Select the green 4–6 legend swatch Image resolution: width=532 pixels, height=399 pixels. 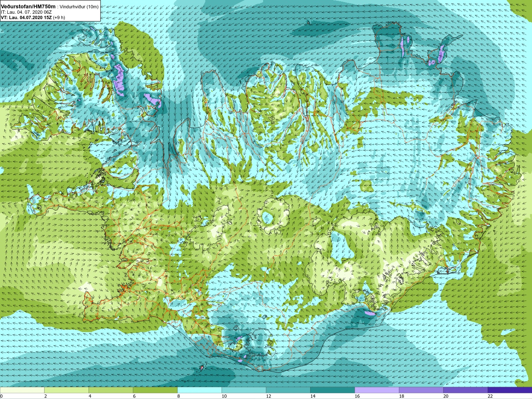(111, 390)
